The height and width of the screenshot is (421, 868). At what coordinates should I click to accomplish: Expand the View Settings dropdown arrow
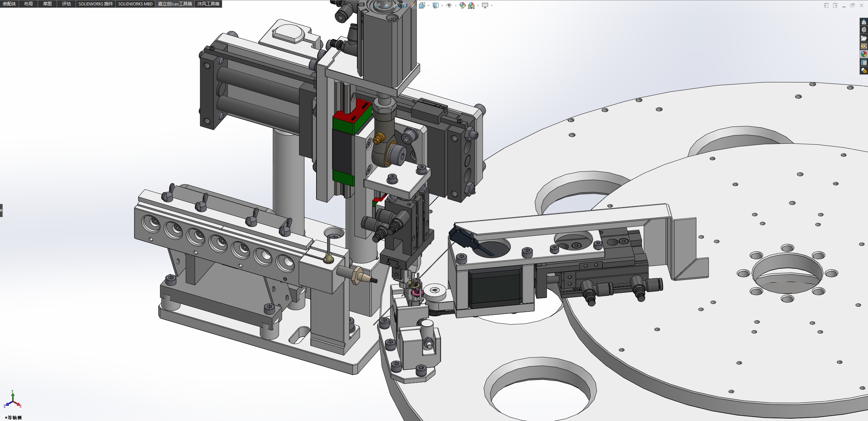point(491,5)
